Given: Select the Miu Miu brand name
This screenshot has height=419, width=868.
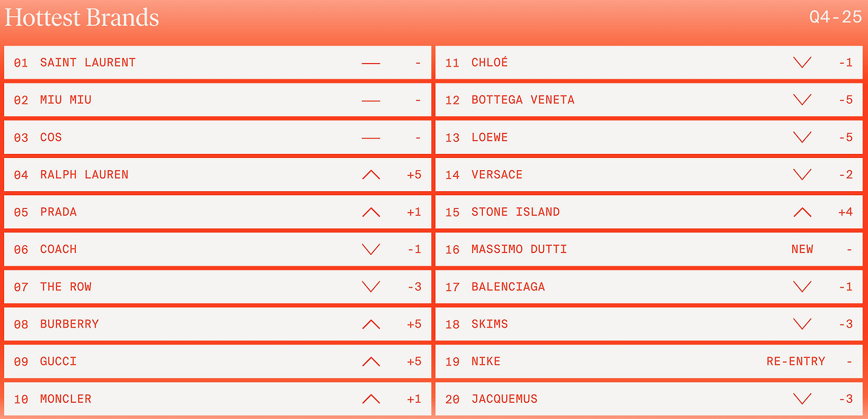Looking at the screenshot, I should click(66, 100).
